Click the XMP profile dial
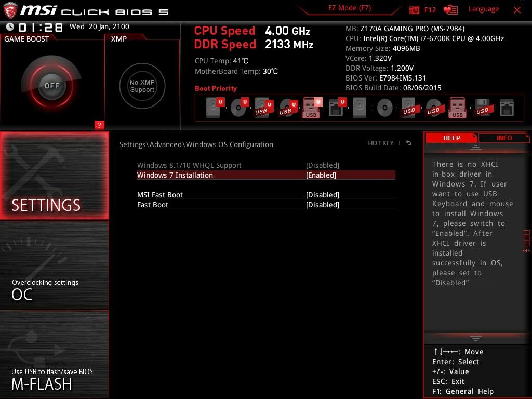 pyautogui.click(x=142, y=86)
